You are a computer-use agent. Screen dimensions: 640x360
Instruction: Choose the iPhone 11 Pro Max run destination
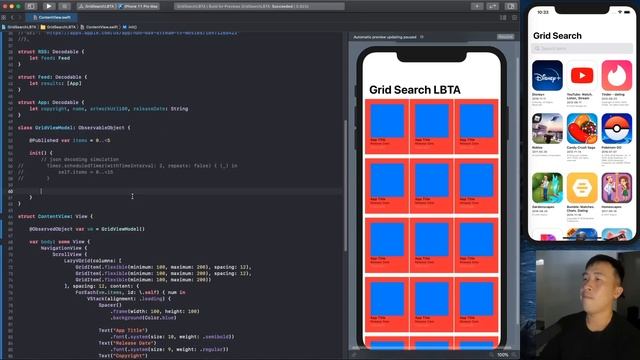(139, 7)
